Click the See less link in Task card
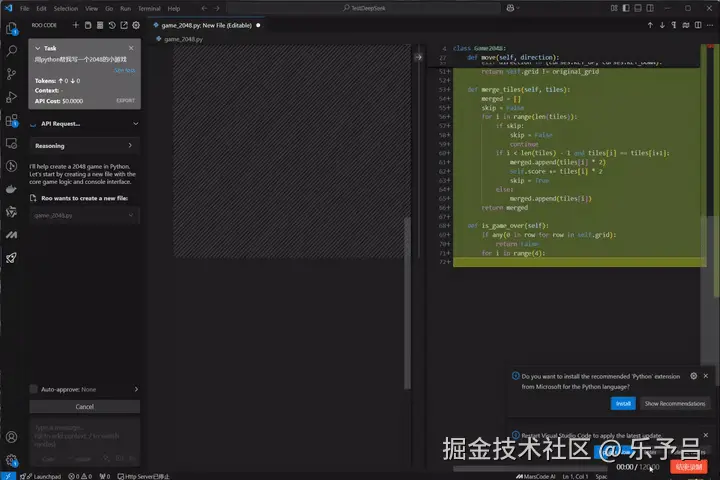The image size is (720, 480). click(x=125, y=70)
